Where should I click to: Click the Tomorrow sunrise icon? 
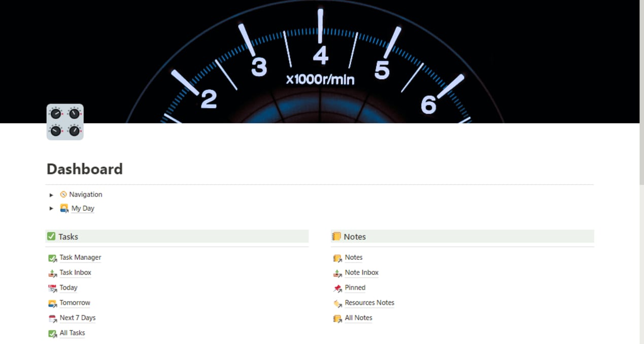[52, 303]
